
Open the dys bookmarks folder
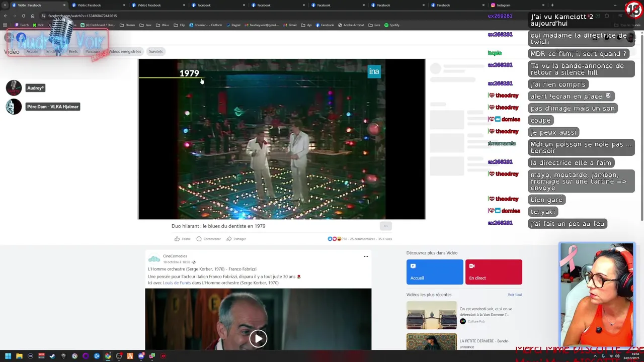(306, 25)
